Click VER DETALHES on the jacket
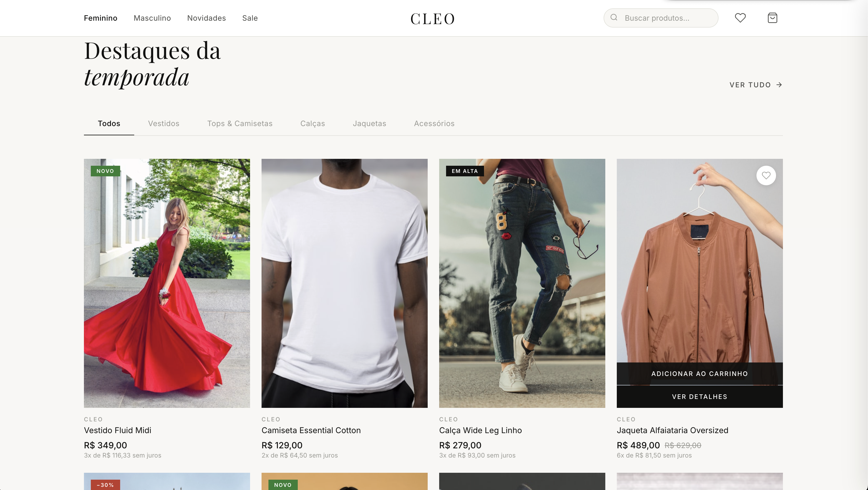Image resolution: width=868 pixels, height=490 pixels. [x=700, y=397]
